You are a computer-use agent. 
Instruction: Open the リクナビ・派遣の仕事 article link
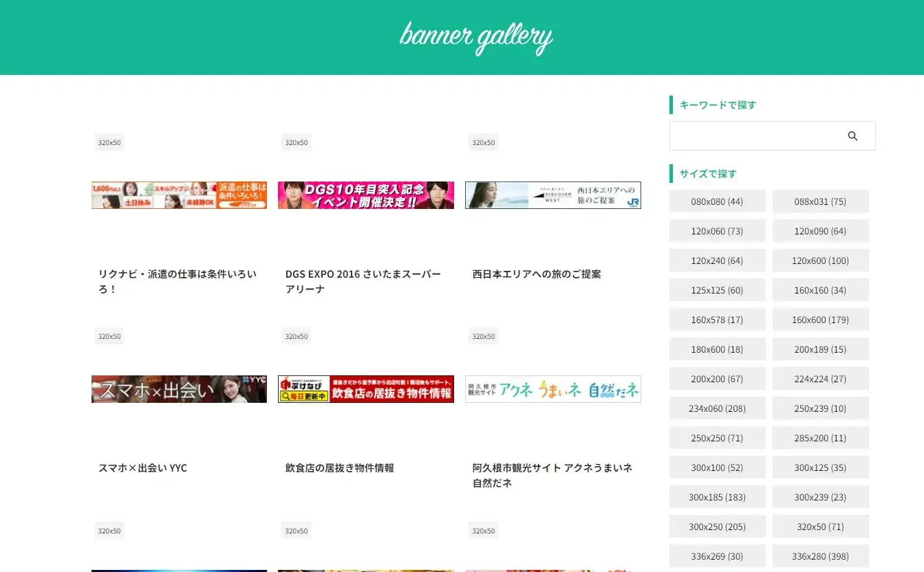click(x=178, y=280)
